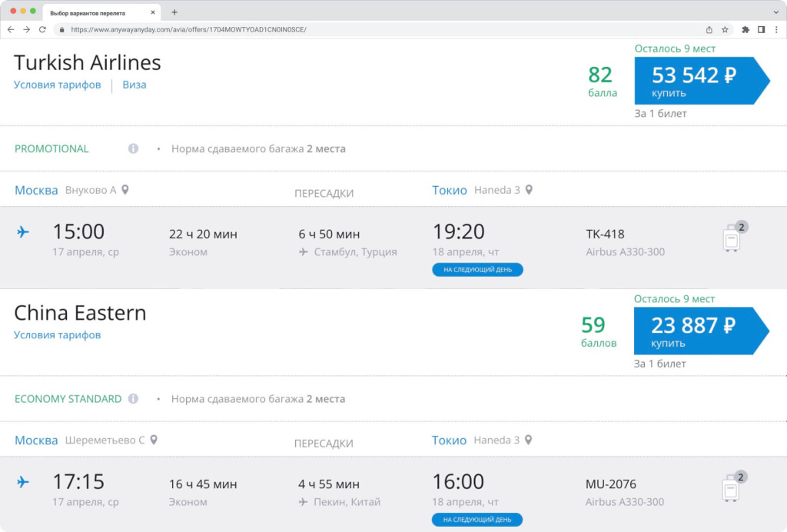
Task: Click 'Пекин, Китай' layover city
Action: point(347,502)
